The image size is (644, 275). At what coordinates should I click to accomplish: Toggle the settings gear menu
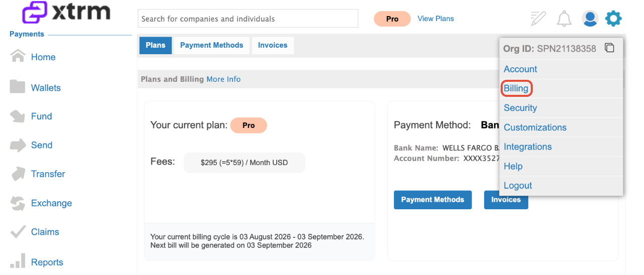point(613,19)
